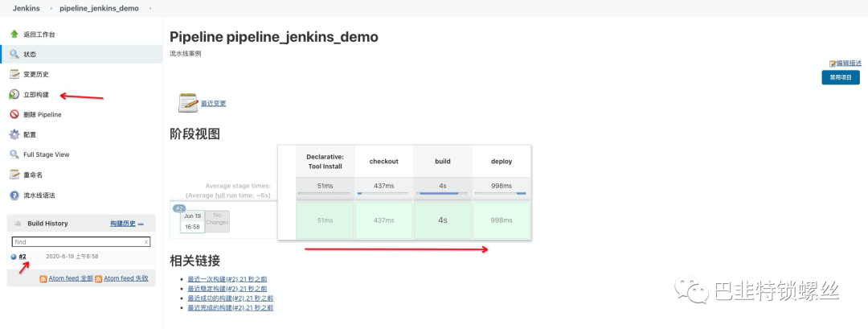Expand the arrow after Jenkins breadcrumb

point(50,8)
